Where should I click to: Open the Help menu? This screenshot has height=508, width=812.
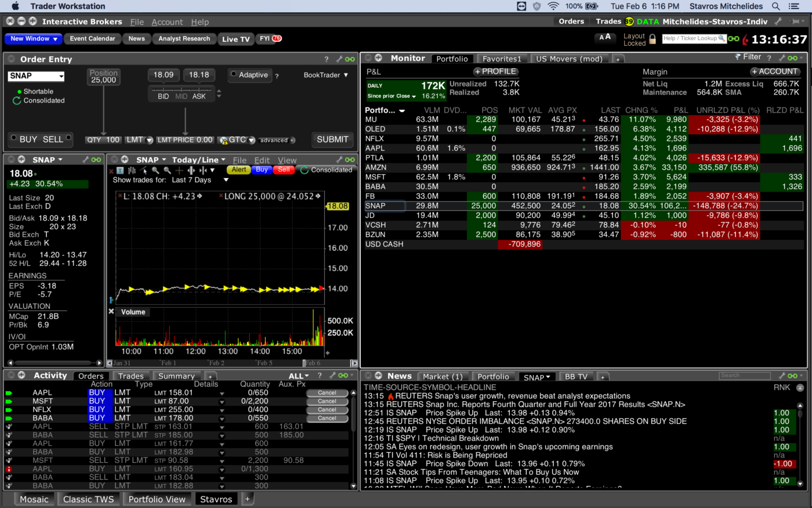coord(200,22)
